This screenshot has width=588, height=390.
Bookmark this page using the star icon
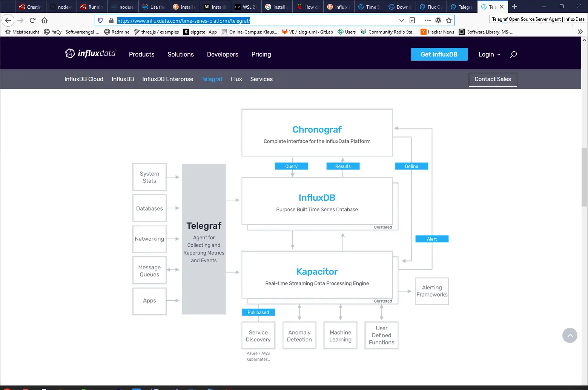point(449,20)
